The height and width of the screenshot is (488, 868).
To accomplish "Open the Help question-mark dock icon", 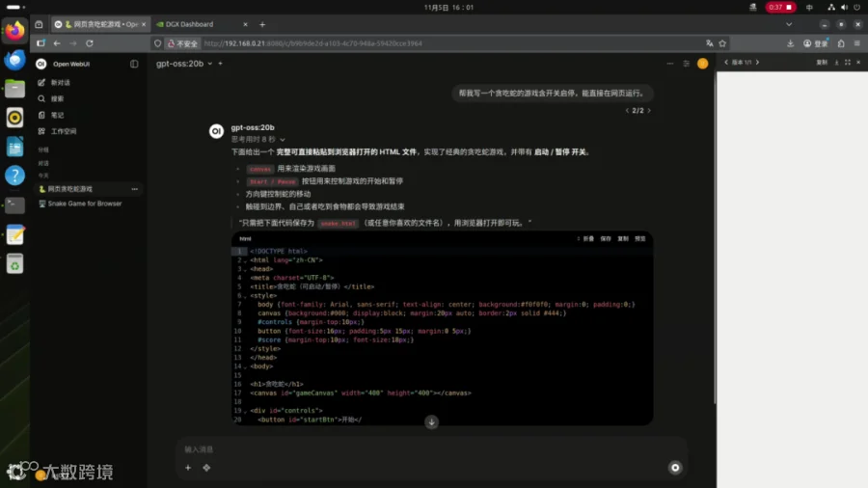I will tap(14, 176).
